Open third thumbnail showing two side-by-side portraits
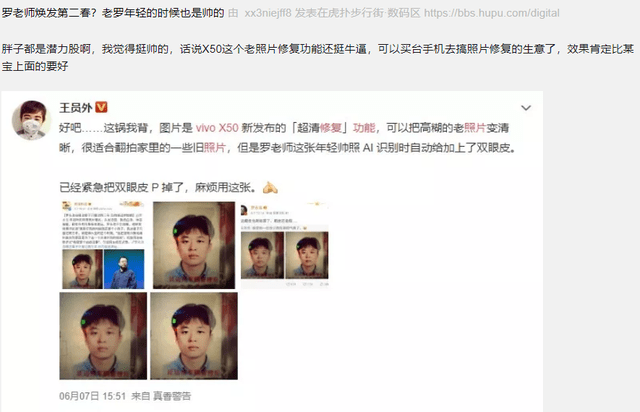Viewport: 640px width, 412px height. point(284,245)
